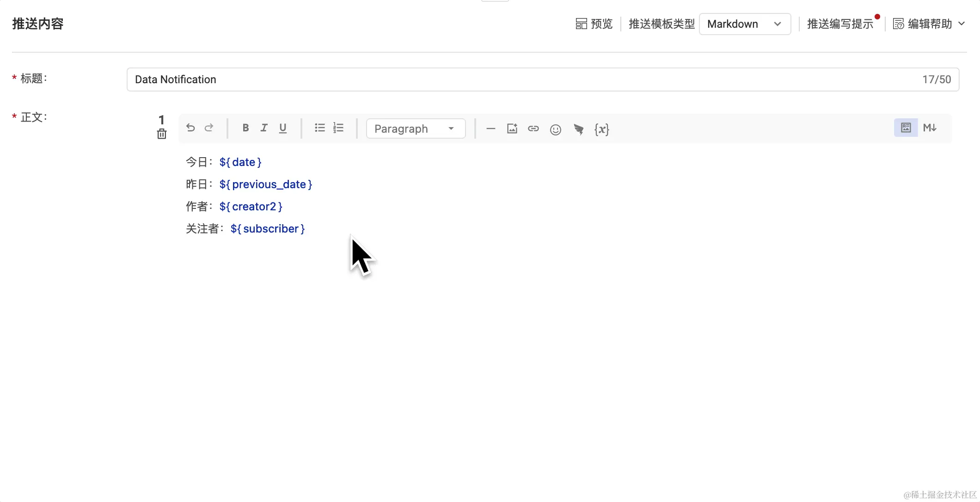Open the 预览 preview

click(x=594, y=24)
